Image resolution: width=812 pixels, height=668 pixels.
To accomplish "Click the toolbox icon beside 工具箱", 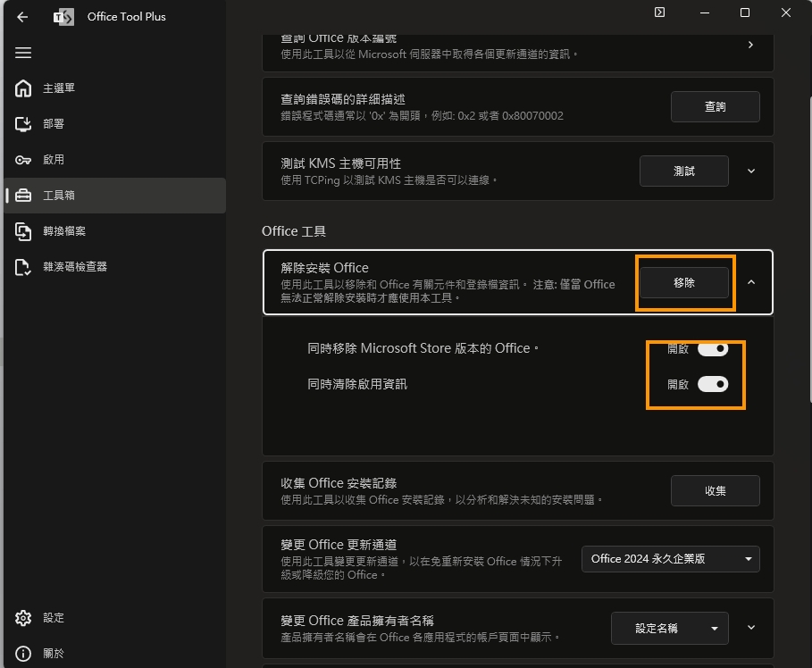I will (x=23, y=196).
